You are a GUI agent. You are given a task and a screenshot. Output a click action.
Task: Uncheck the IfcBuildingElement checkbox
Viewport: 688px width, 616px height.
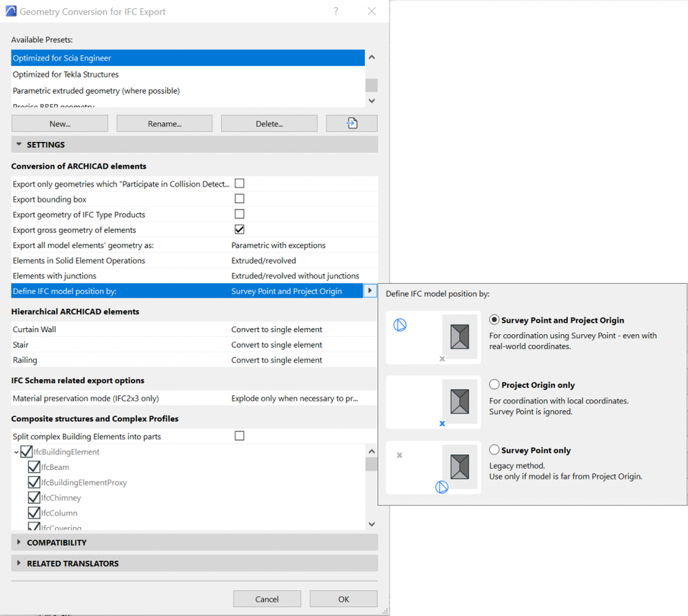[26, 452]
